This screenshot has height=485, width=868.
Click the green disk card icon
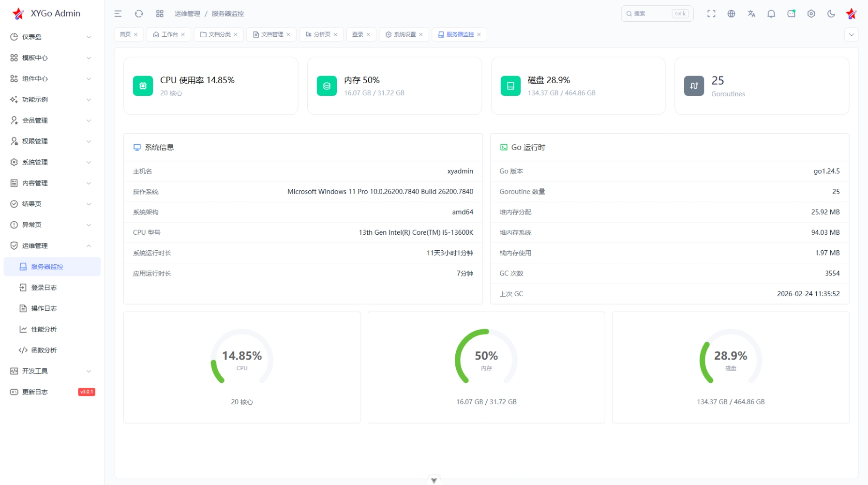pyautogui.click(x=510, y=86)
